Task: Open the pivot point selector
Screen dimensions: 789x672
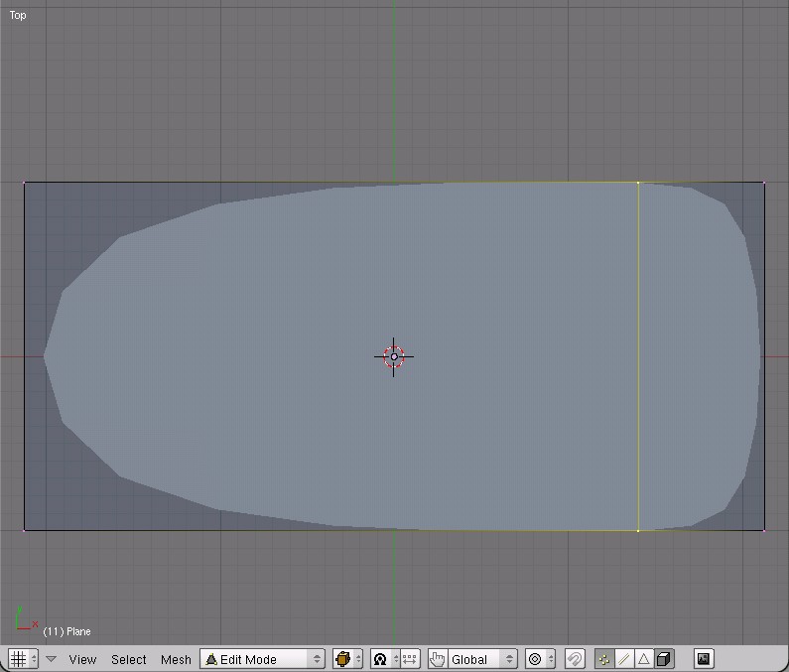Action: click(385, 659)
